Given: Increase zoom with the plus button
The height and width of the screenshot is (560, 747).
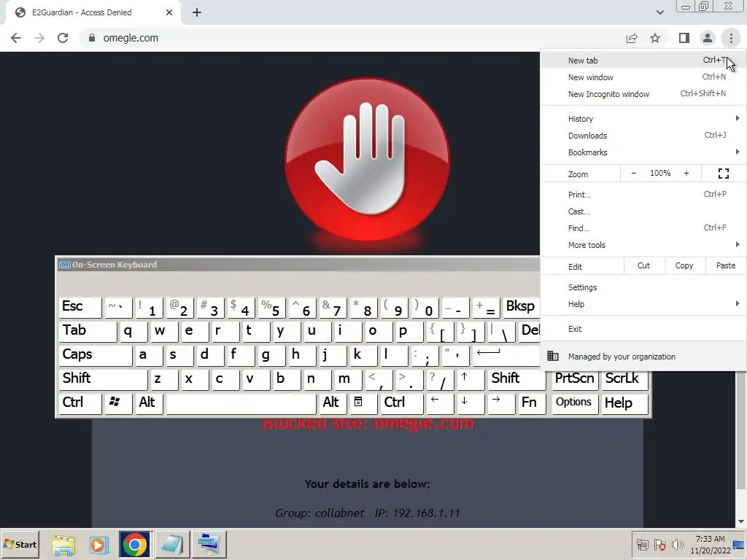Looking at the screenshot, I should point(686,174).
